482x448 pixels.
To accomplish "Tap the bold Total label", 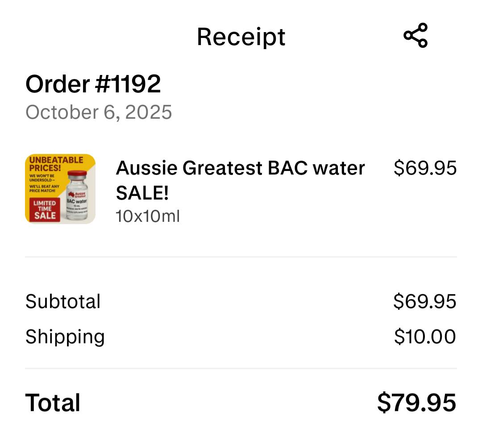I will tap(53, 402).
